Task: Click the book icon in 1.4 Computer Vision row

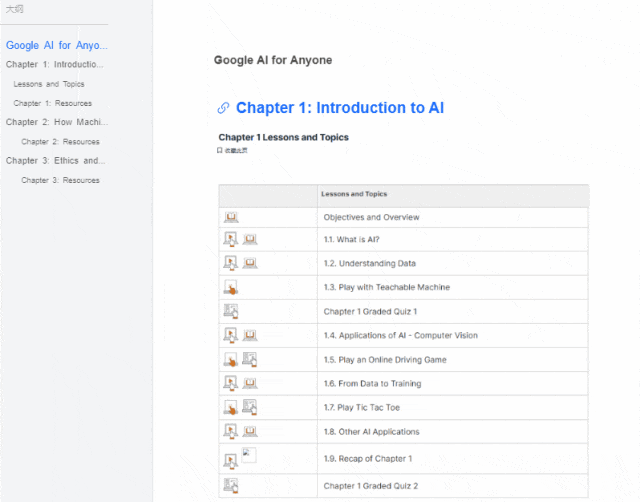Action: pyautogui.click(x=250, y=335)
